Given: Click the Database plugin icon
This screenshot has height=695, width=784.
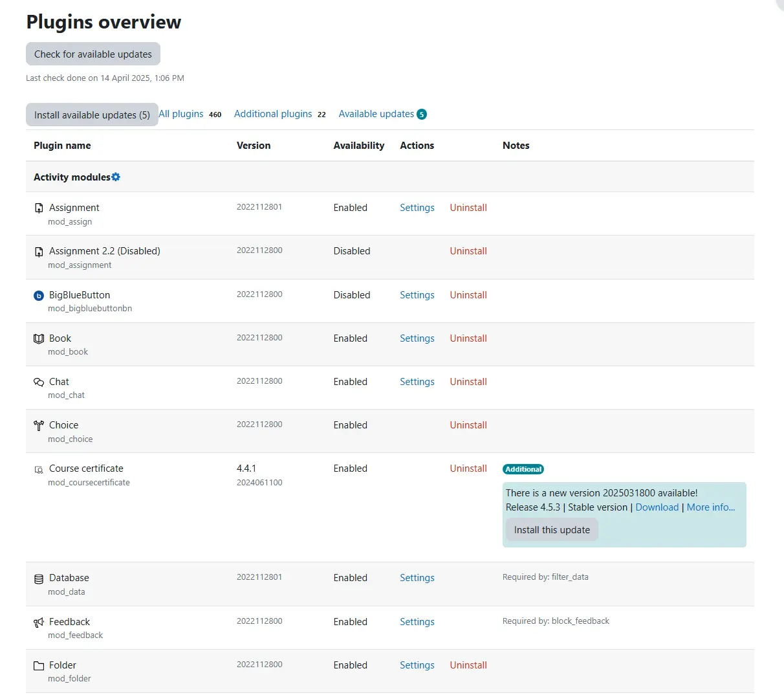Looking at the screenshot, I should tap(39, 579).
